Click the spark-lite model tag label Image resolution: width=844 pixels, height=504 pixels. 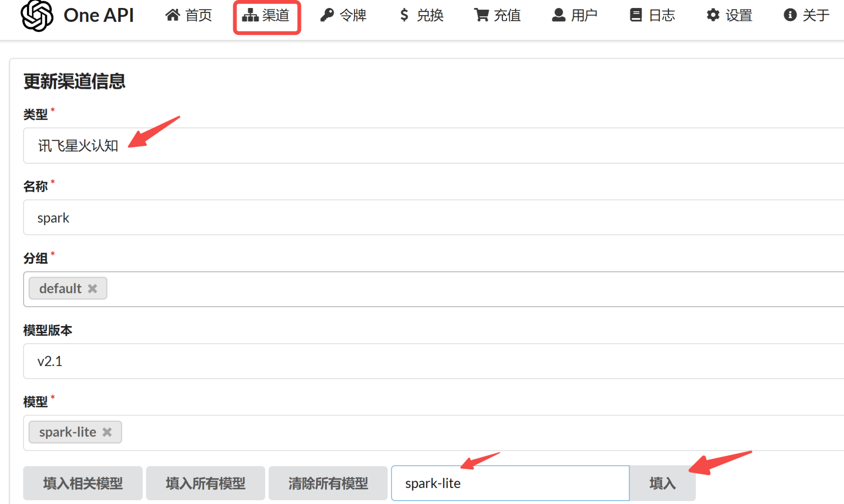pos(68,432)
